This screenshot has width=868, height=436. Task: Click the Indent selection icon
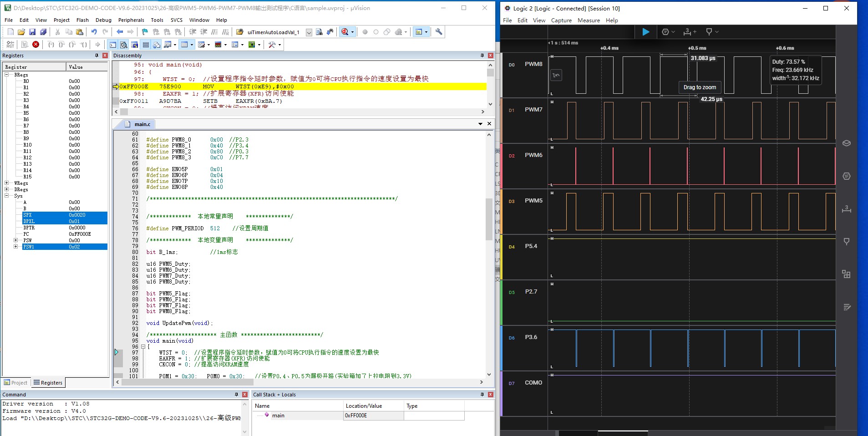point(193,32)
